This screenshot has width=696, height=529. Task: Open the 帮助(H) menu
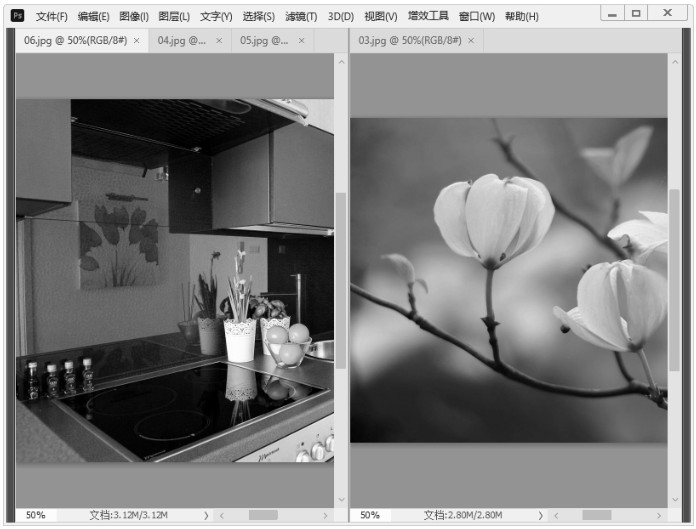pos(522,17)
